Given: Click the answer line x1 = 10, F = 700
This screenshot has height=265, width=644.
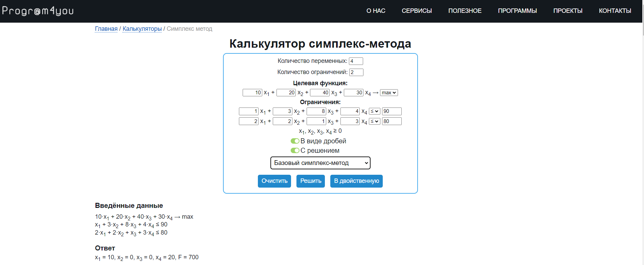Looking at the screenshot, I should click(x=147, y=258).
